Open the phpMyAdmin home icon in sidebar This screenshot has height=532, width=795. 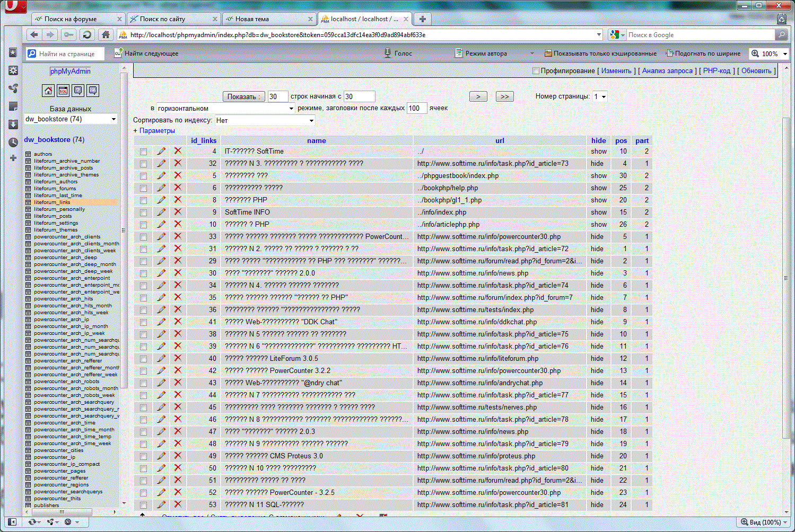tap(48, 91)
